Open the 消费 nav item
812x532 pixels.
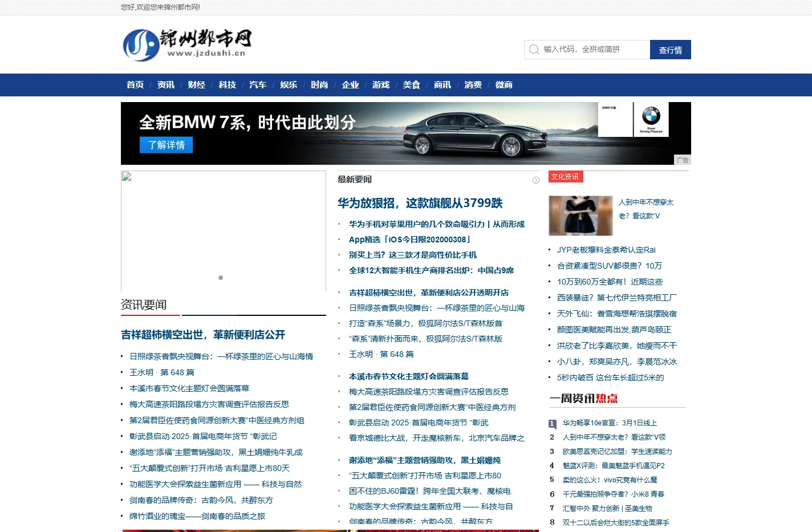tap(473, 85)
